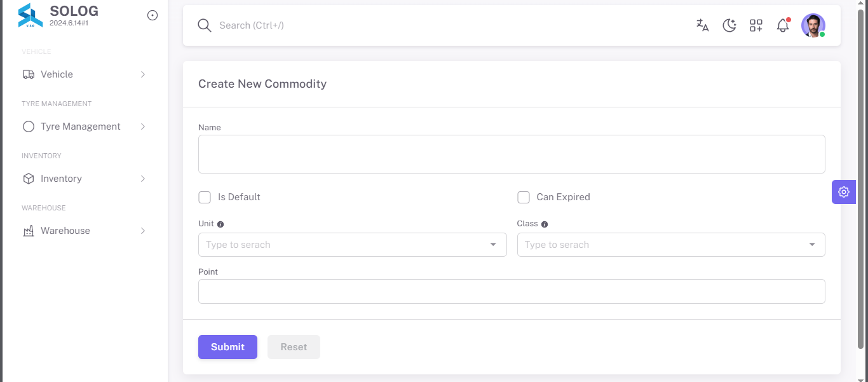Click the search magnifier icon
This screenshot has height=382, width=868.
[204, 25]
